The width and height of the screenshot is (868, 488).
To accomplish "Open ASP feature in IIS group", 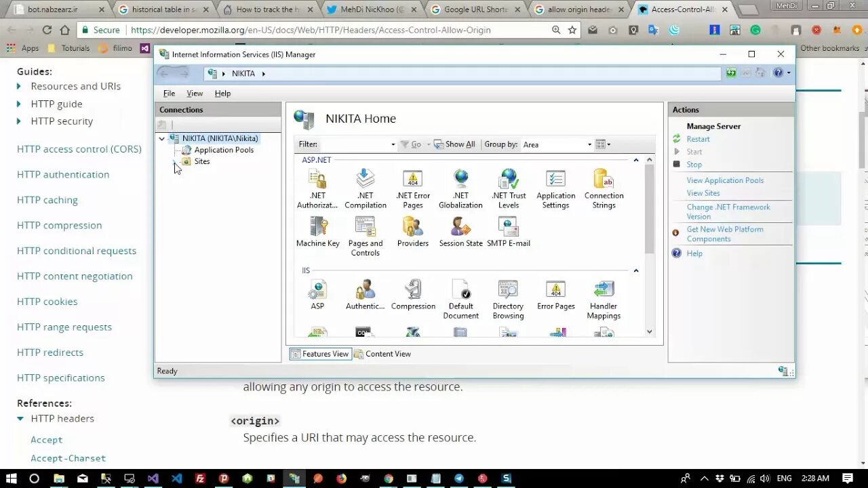I will [317, 295].
